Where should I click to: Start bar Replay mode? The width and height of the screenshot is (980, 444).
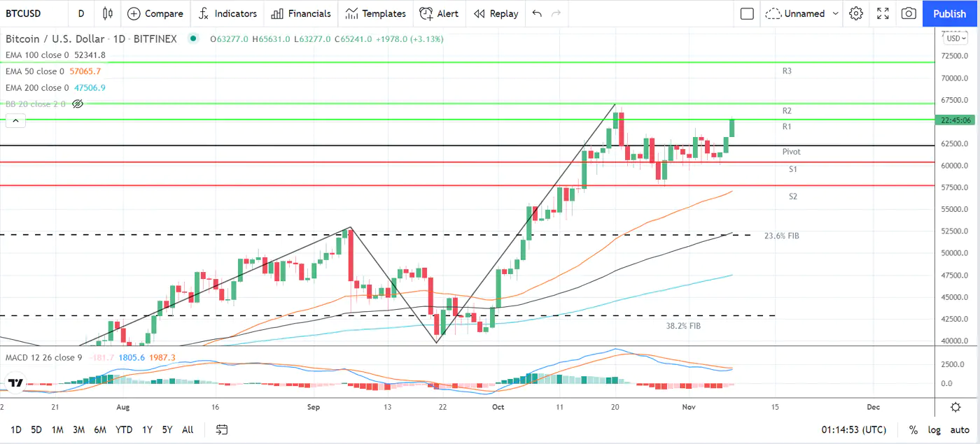pos(496,13)
